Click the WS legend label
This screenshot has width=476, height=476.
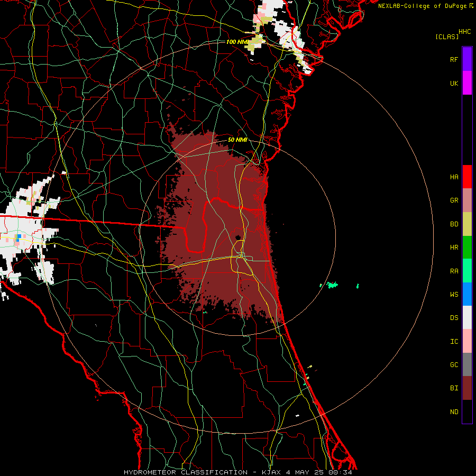click(454, 295)
